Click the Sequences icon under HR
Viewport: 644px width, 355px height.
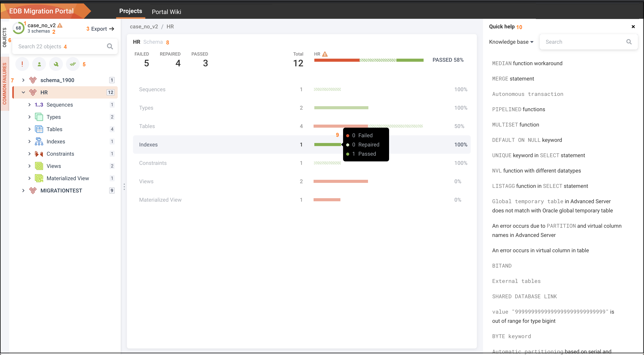coord(39,104)
